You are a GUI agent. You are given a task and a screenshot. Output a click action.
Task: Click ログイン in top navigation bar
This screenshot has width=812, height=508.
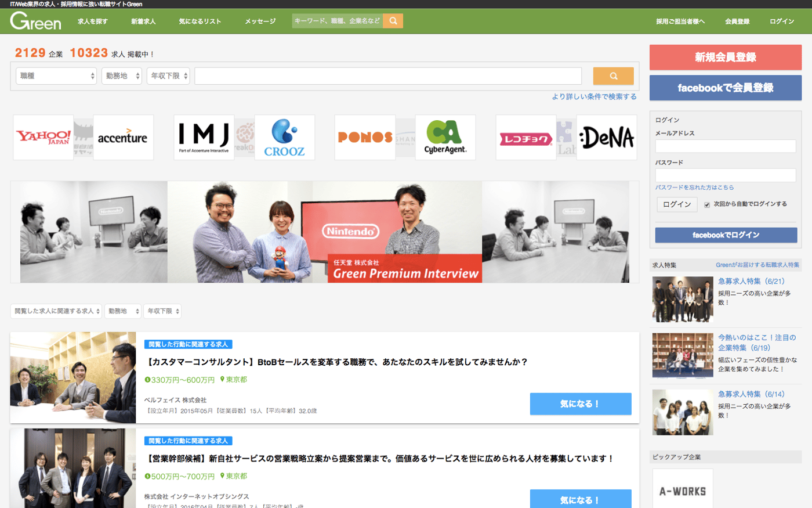pyautogui.click(x=782, y=21)
